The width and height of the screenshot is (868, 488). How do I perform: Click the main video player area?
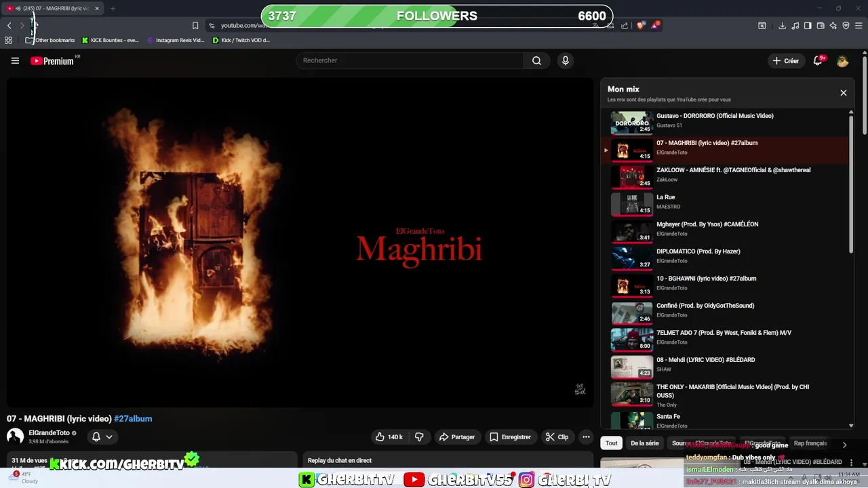[x=300, y=243]
